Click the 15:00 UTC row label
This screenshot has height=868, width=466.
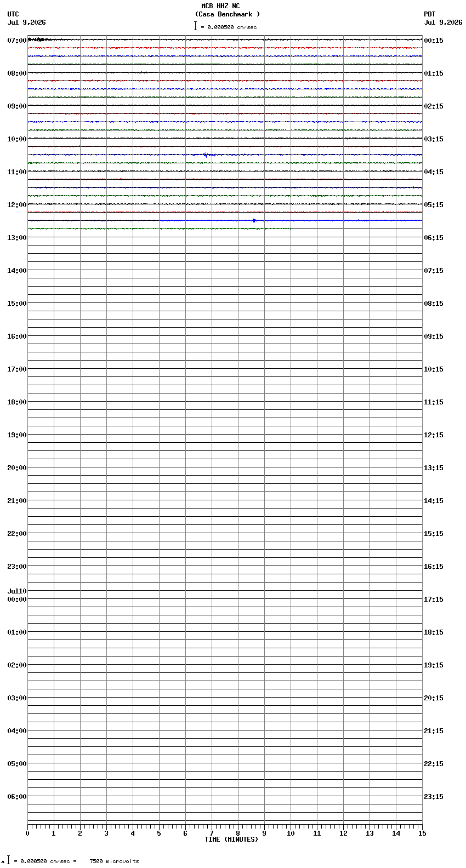pos(17,304)
